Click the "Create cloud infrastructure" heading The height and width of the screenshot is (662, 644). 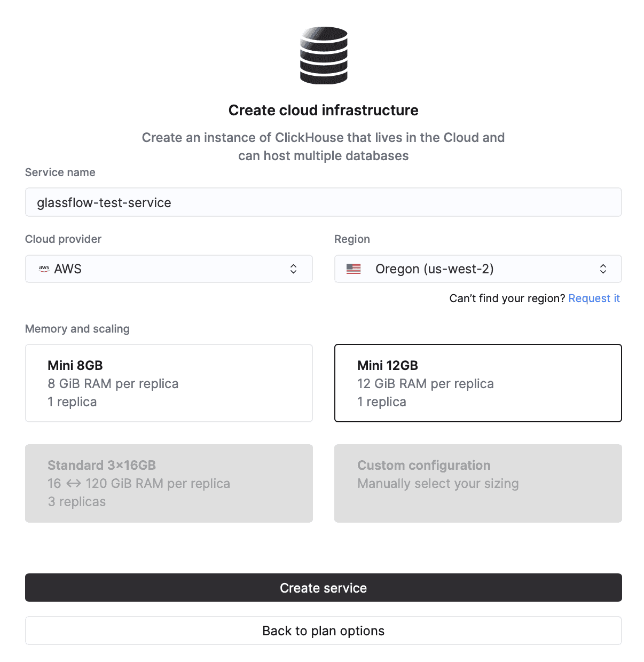click(x=323, y=110)
